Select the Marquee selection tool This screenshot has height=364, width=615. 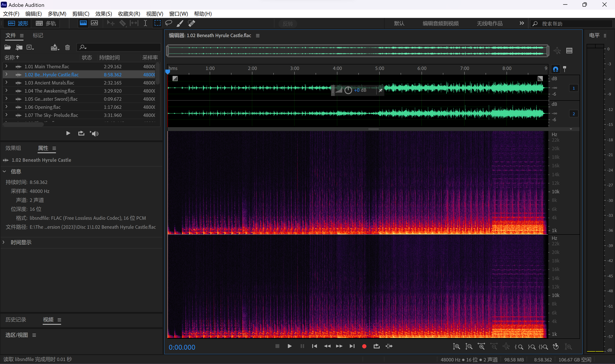157,23
